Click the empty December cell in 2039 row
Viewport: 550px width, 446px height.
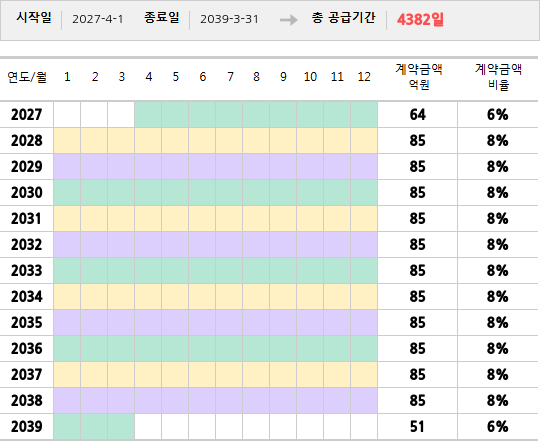[x=364, y=426]
